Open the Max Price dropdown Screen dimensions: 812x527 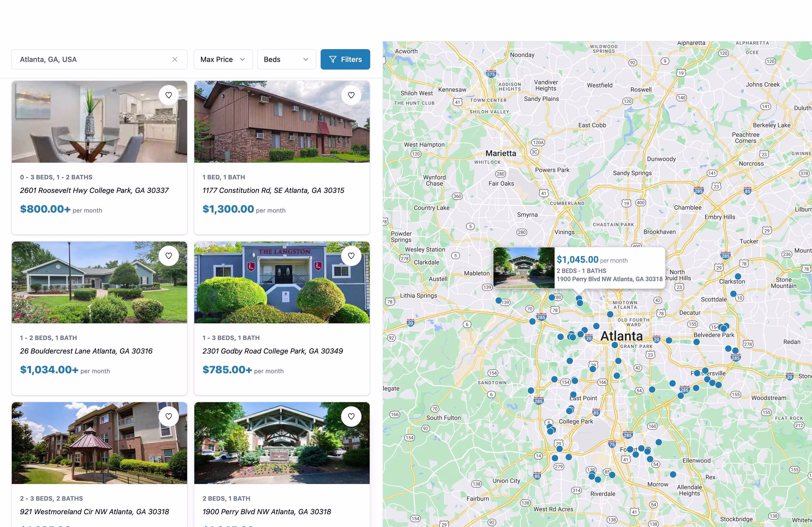pyautogui.click(x=223, y=59)
